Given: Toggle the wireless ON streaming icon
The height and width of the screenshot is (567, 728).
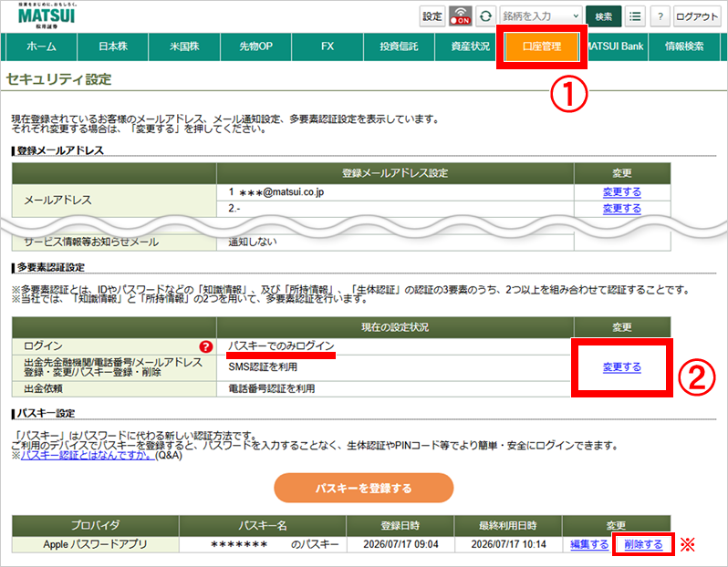Looking at the screenshot, I should [x=461, y=16].
